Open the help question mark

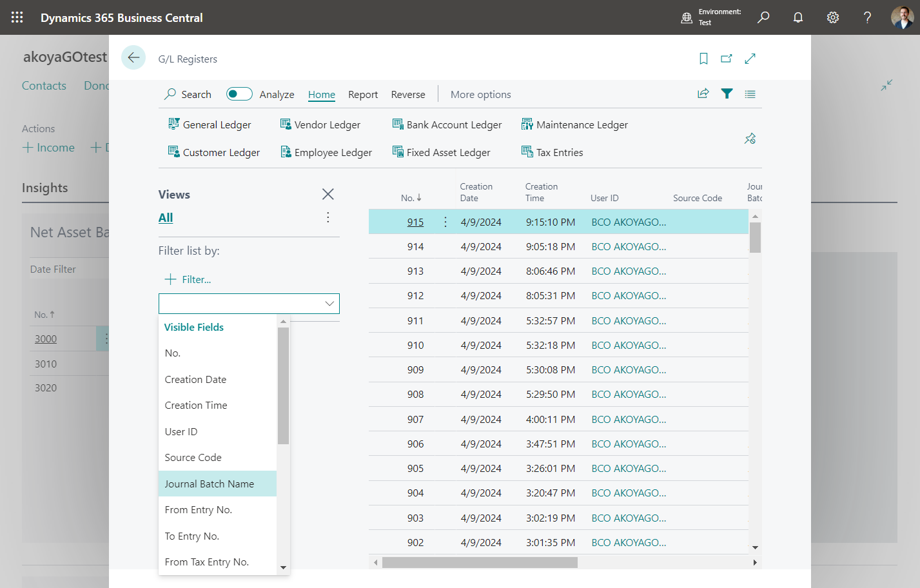867,17
